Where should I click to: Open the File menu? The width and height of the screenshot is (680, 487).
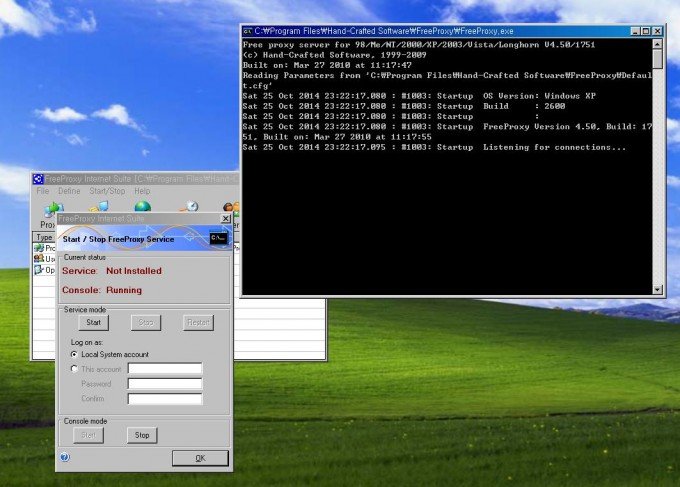[x=42, y=191]
